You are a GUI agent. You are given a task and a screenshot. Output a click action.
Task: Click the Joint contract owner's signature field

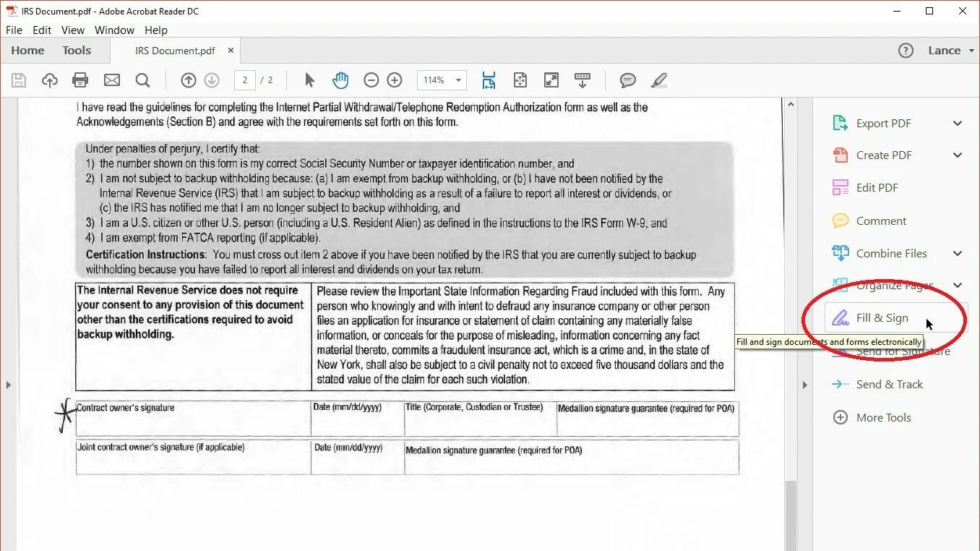(193, 457)
